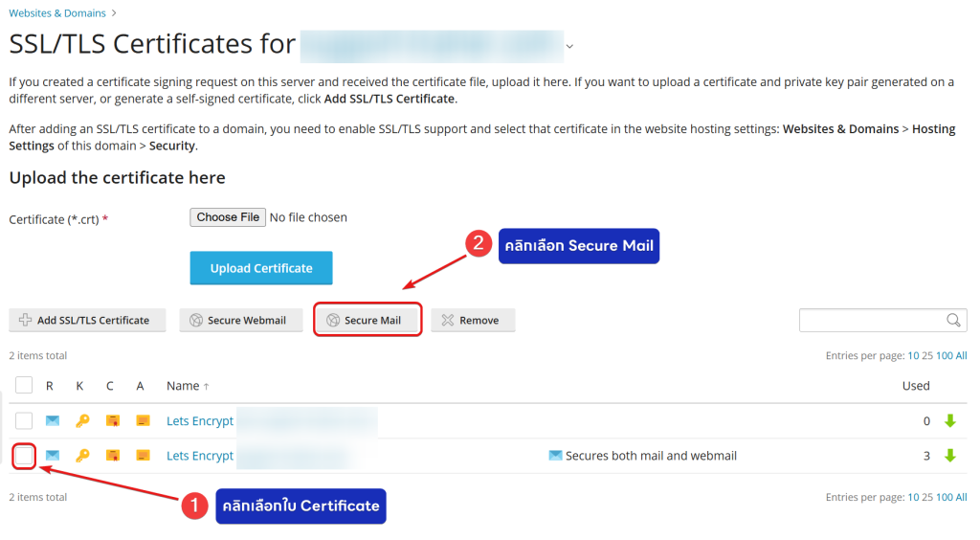Click the private key icon in second row
Screen dimensions: 980x540
pyautogui.click(x=82, y=456)
